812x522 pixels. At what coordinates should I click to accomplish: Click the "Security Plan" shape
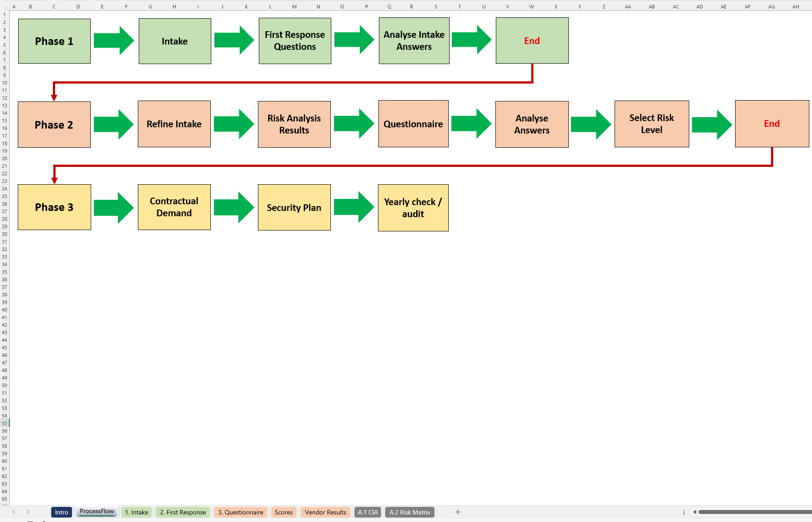pyautogui.click(x=294, y=207)
